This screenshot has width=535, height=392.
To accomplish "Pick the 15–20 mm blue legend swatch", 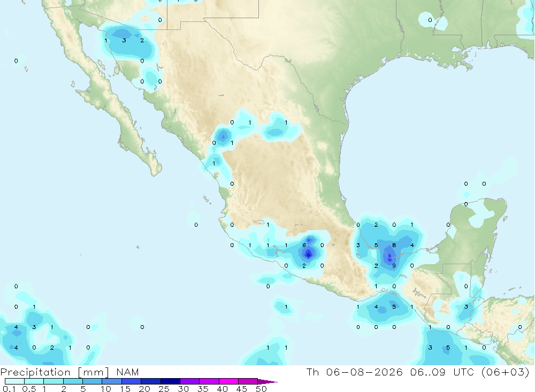I will tap(132, 381).
